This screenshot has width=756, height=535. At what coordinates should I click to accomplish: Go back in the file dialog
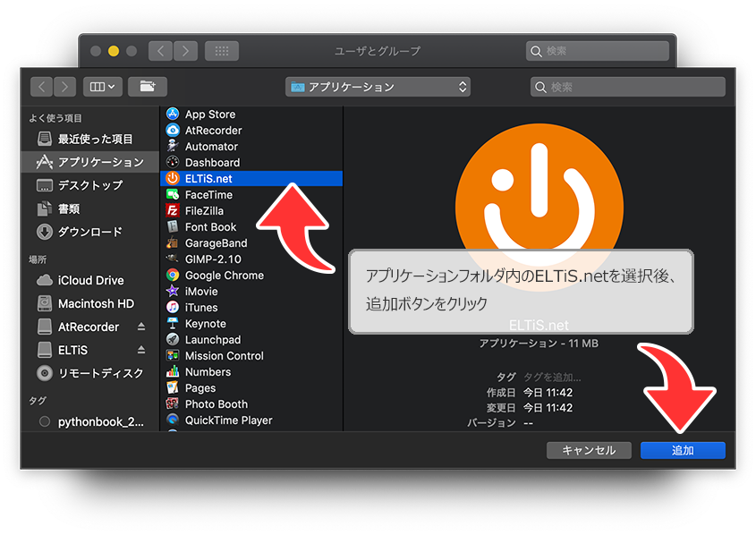pos(42,87)
